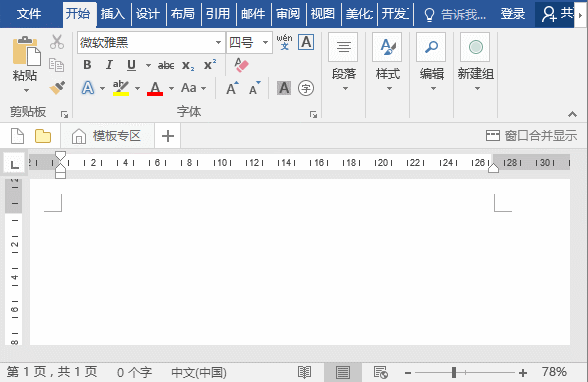Launch the Font dialog launcher
Screen dimensions: 588x382
tap(313, 114)
